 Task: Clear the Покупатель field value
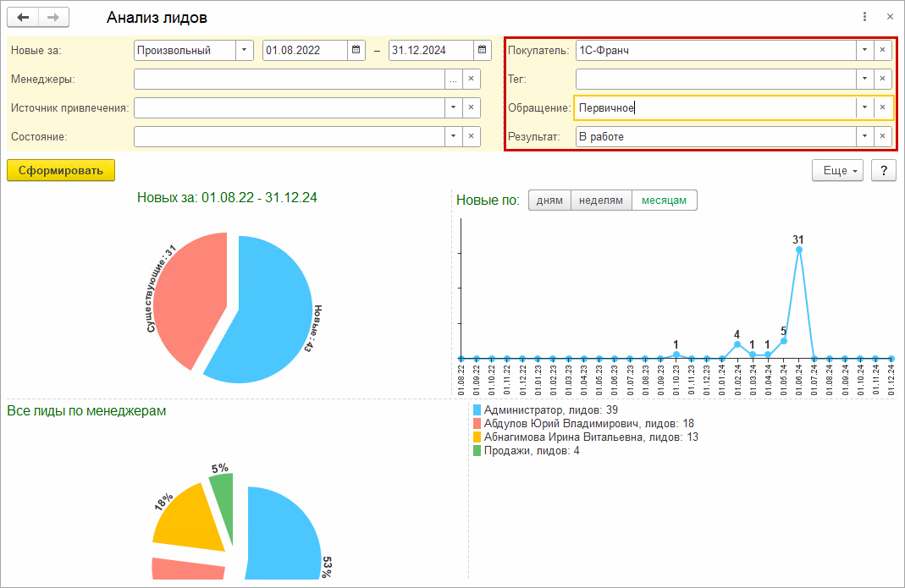882,50
